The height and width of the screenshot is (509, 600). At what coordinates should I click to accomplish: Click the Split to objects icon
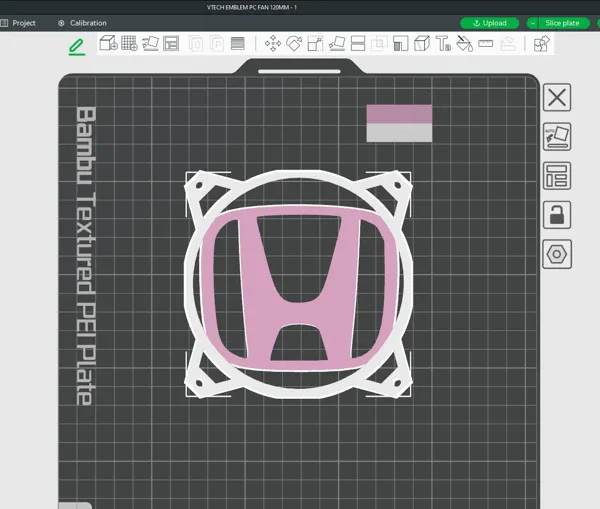[x=196, y=44]
